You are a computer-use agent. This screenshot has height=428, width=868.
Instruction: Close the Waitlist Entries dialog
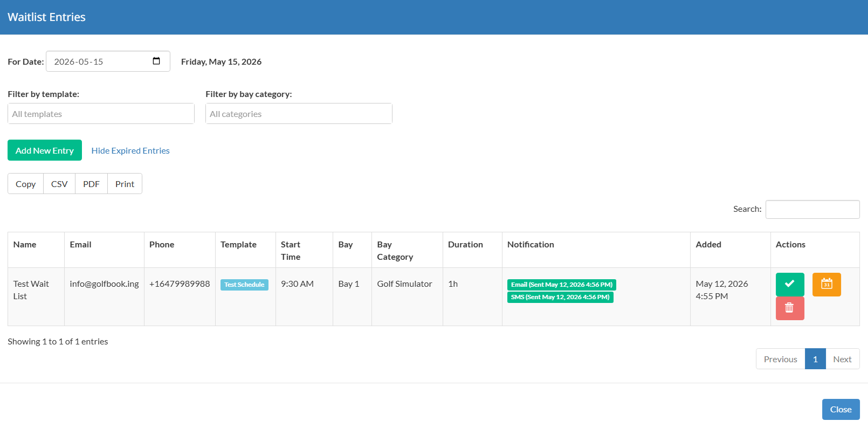tap(841, 409)
